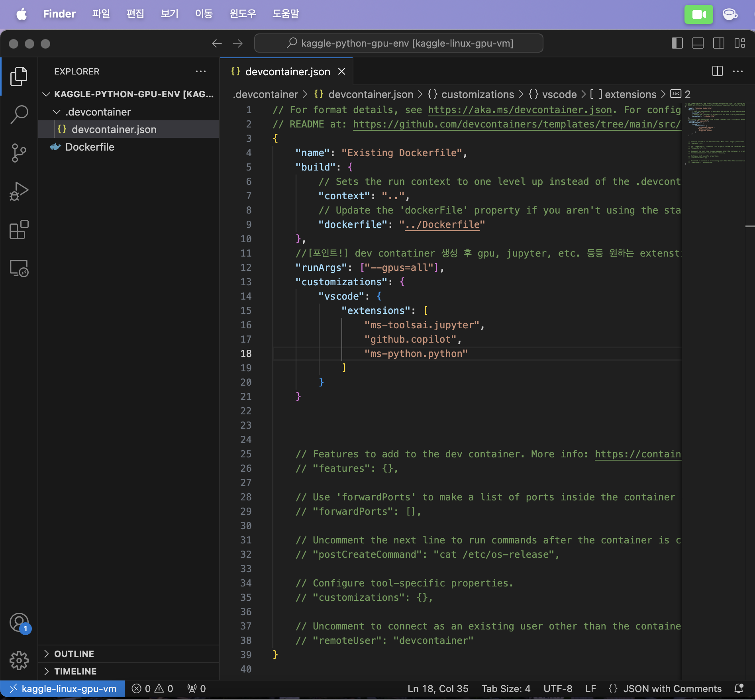The height and width of the screenshot is (700, 755).
Task: Open the 파일 menu
Action: pyautogui.click(x=101, y=14)
